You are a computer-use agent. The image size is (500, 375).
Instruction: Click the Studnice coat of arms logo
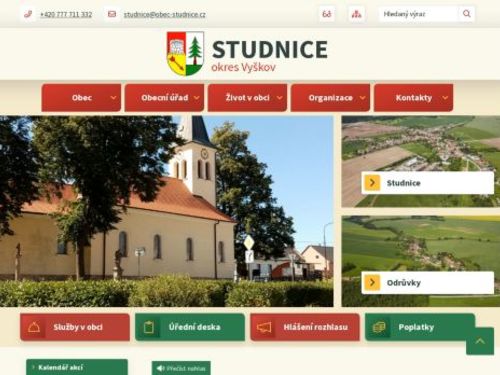(x=185, y=53)
